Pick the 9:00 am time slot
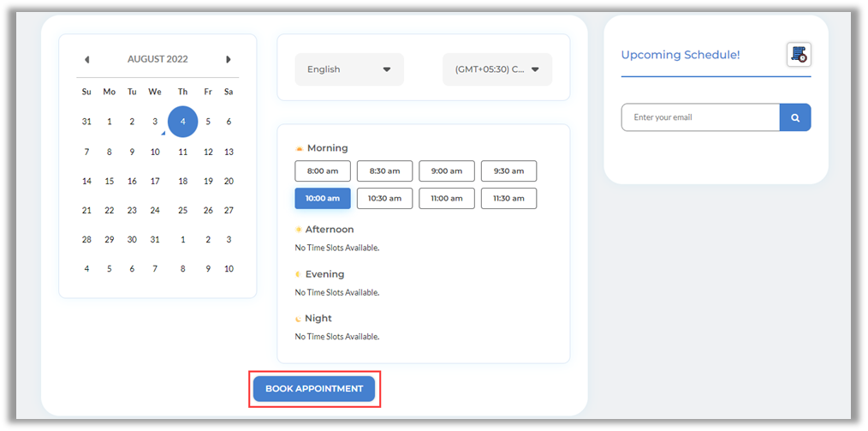868x431 pixels. [446, 171]
